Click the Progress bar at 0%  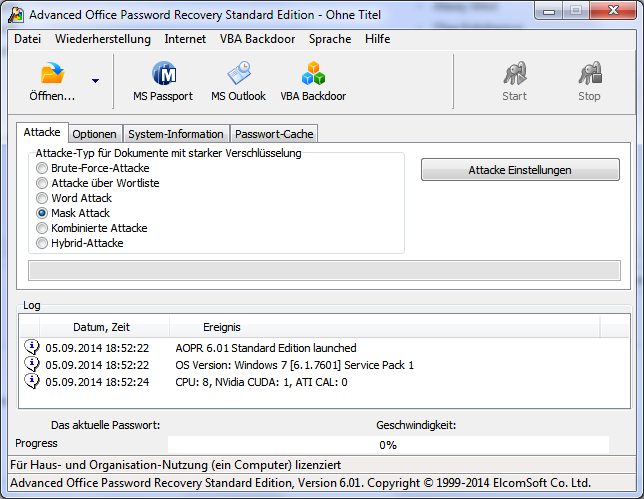click(387, 444)
